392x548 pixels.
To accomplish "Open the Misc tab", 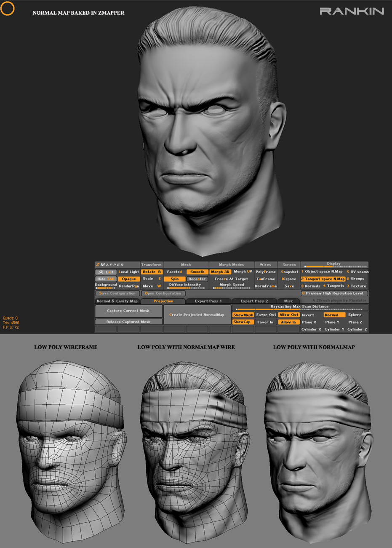I will [x=288, y=301].
